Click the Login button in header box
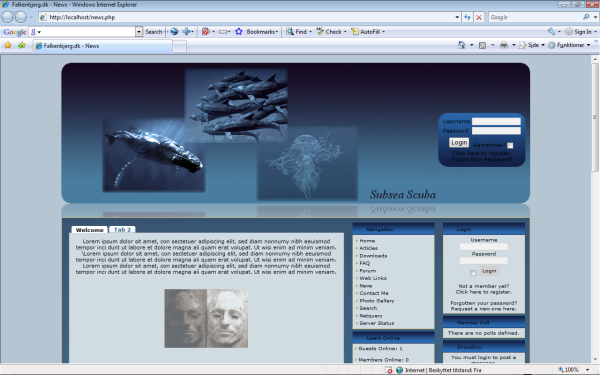This screenshot has height=375, width=600. [x=459, y=143]
